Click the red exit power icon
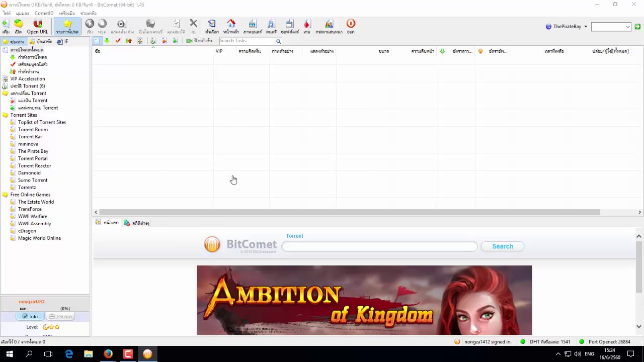The image size is (644, 362). [x=351, y=26]
